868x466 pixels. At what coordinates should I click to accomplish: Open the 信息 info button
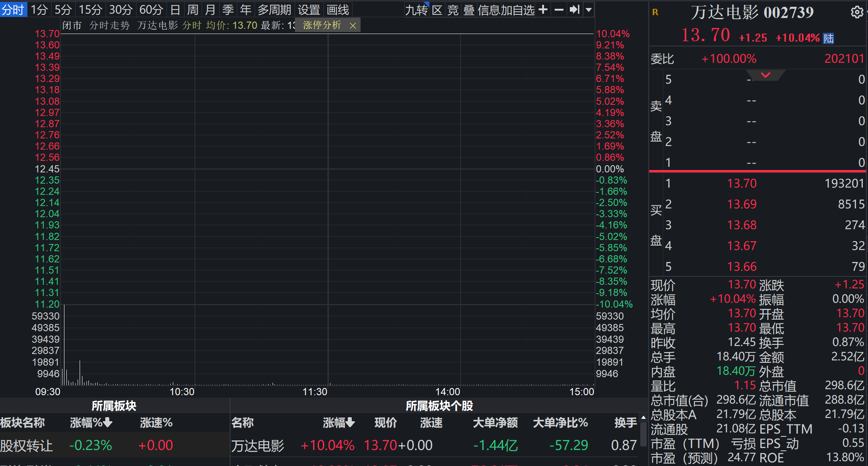[490, 10]
